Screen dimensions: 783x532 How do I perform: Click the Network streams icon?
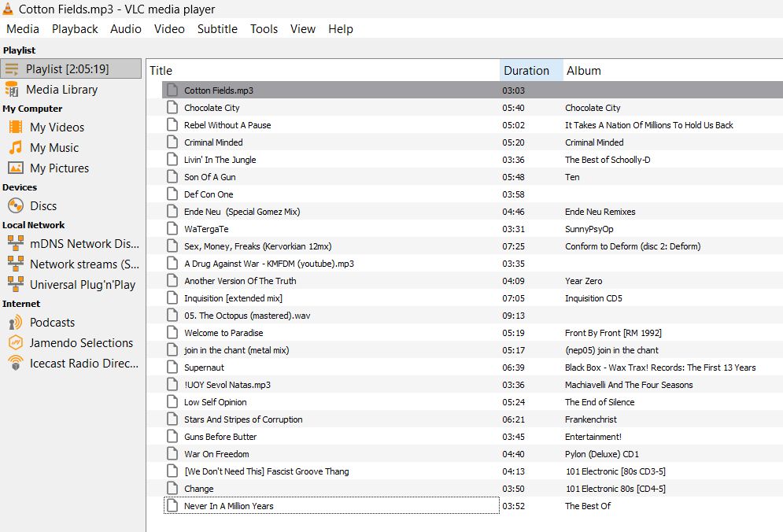[16, 264]
